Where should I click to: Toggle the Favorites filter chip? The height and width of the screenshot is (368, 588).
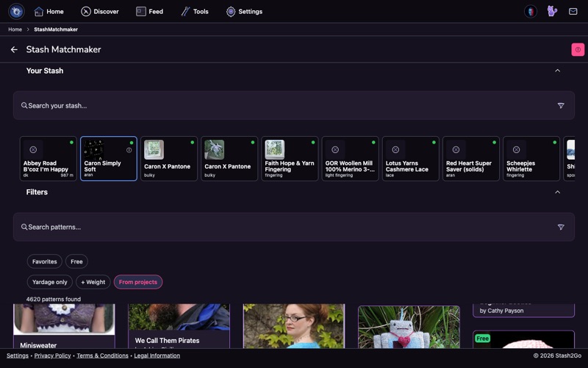[x=44, y=262]
